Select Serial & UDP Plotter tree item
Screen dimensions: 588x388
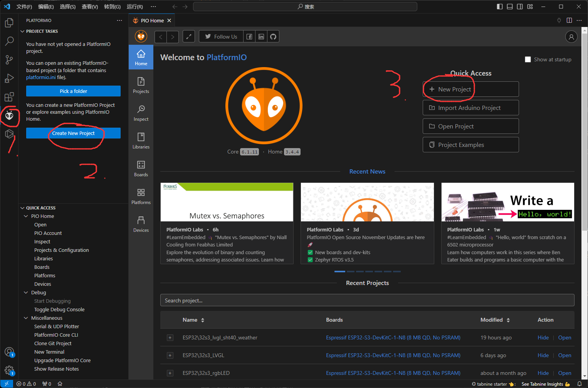pyautogui.click(x=56, y=326)
